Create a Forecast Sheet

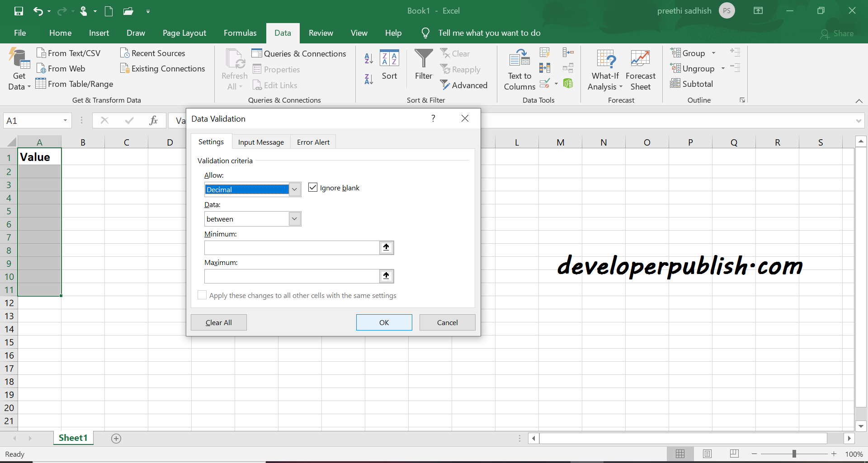coord(640,69)
